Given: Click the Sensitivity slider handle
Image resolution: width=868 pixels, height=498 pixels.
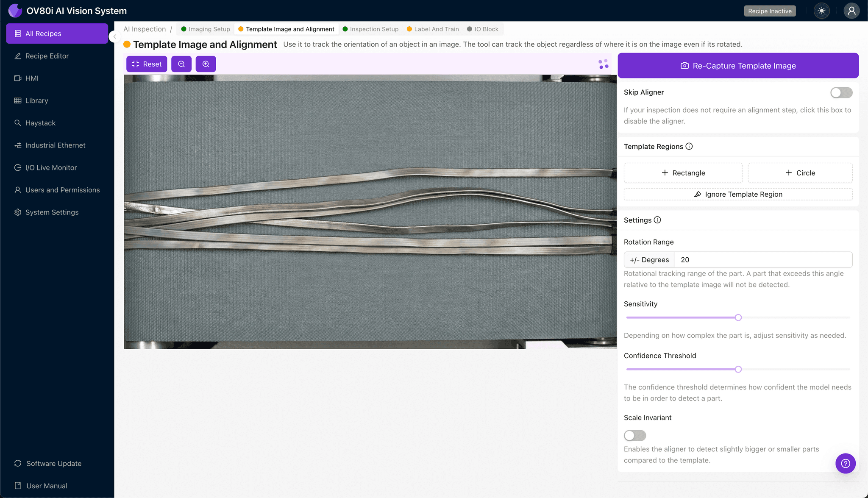Looking at the screenshot, I should click(x=738, y=317).
